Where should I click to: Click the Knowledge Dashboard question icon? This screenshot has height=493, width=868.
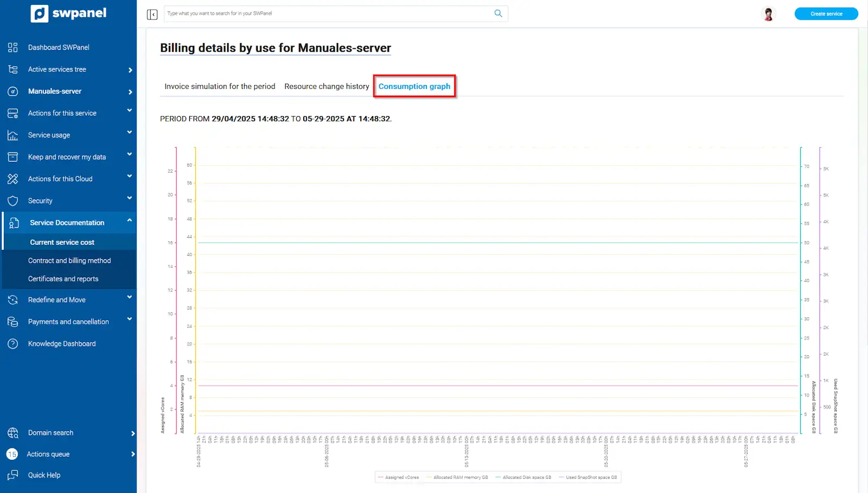(x=13, y=344)
